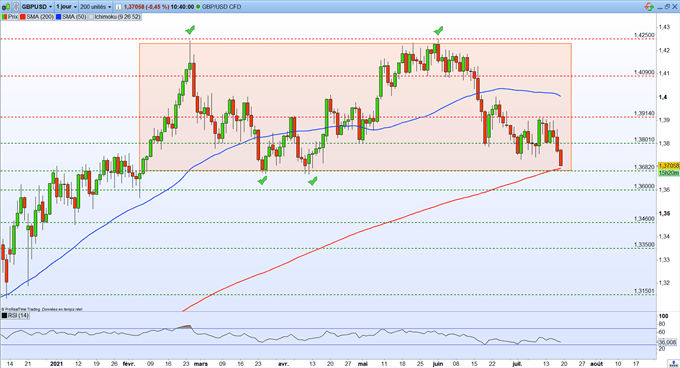Screen dimensions: 680x368
Task: Click the 1,39140 level label
Action: 644,113
